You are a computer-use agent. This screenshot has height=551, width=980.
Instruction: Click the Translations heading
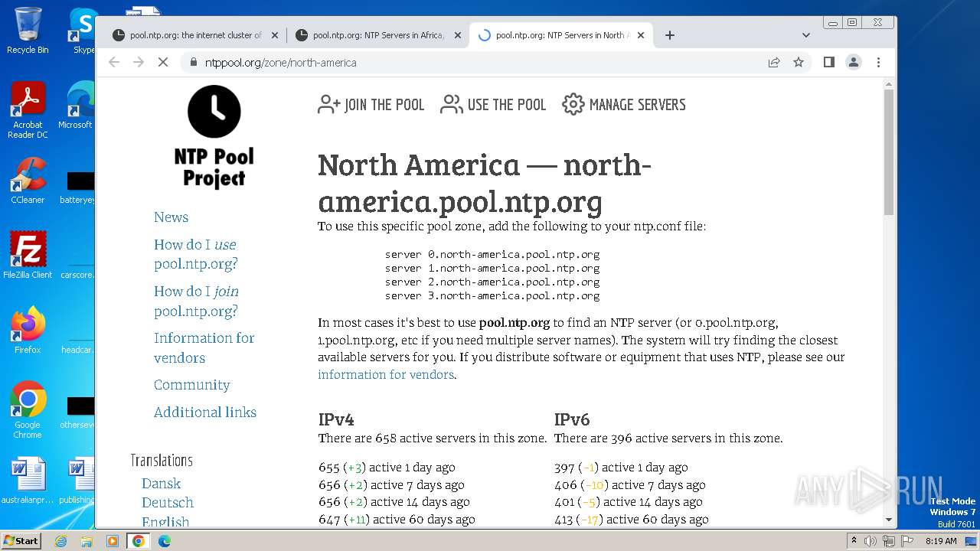(x=162, y=460)
